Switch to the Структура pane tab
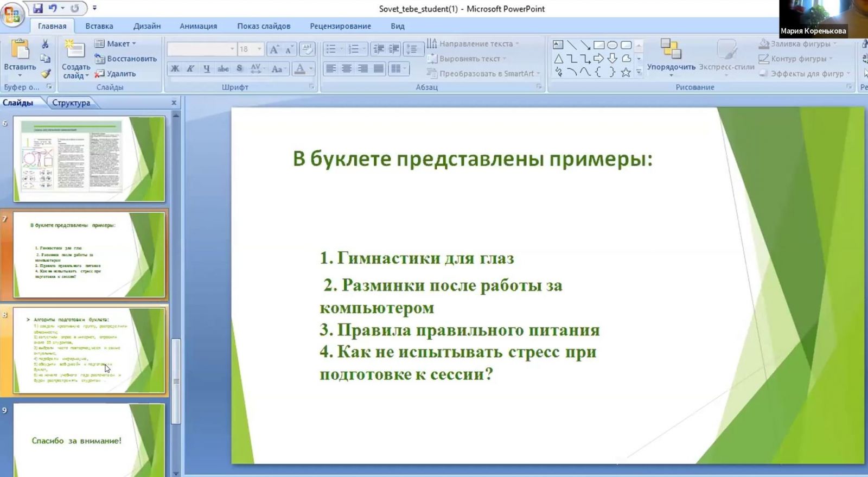 pos(71,103)
